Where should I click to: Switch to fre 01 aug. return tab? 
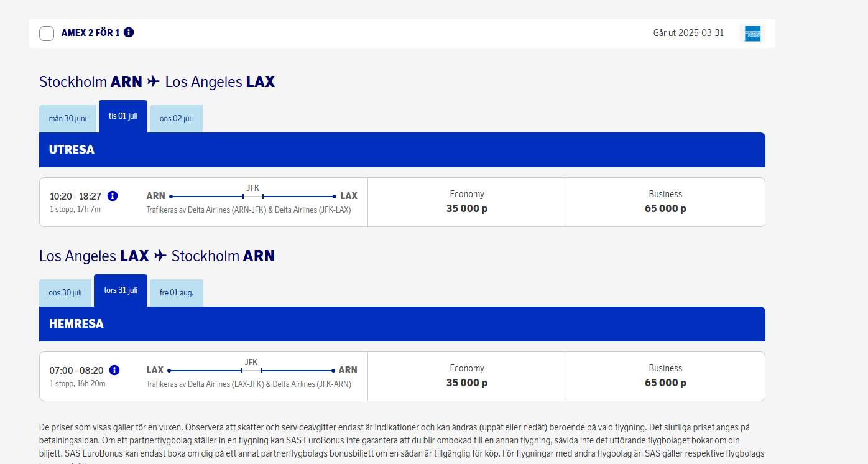point(177,293)
